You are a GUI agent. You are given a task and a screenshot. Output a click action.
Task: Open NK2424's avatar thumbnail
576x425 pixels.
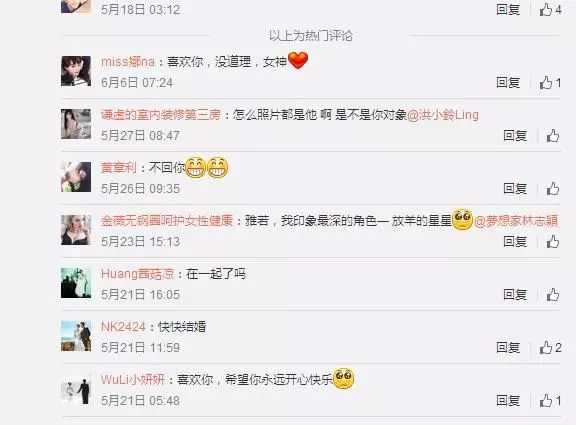click(x=76, y=336)
